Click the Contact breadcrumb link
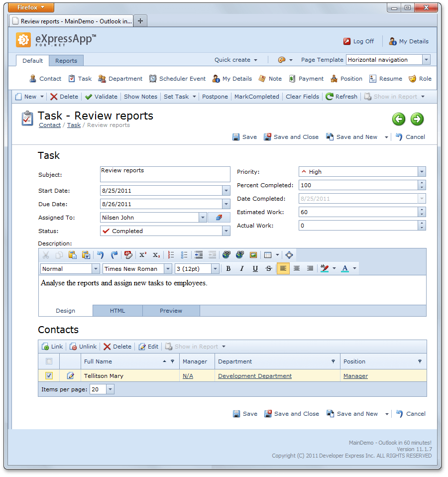Image resolution: width=448 pixels, height=477 pixels. point(50,125)
